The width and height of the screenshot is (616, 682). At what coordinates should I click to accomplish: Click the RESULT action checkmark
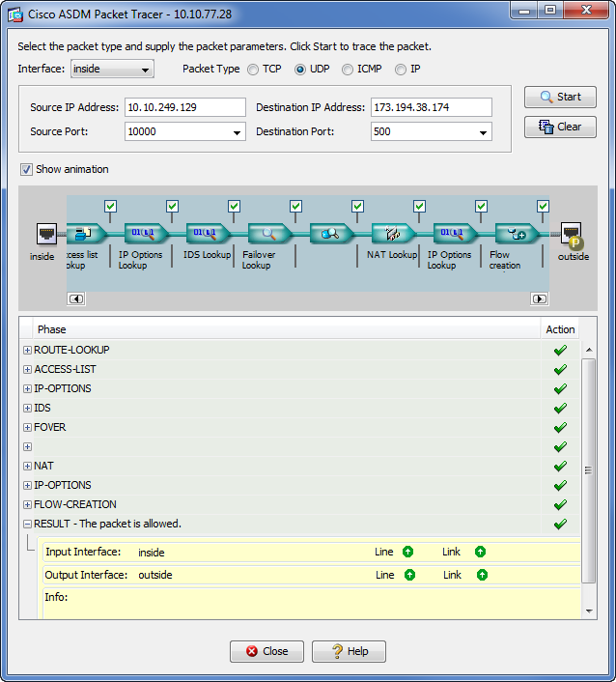[x=560, y=524]
